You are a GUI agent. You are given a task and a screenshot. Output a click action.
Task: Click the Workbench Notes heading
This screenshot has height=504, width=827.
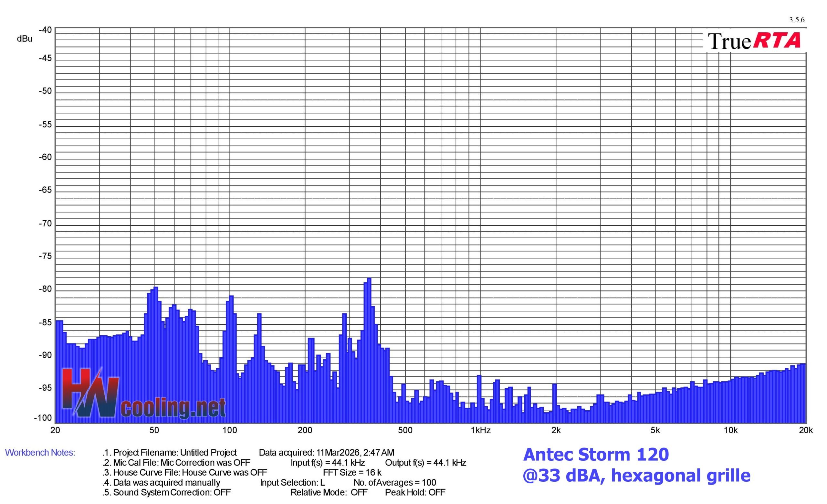(40, 453)
